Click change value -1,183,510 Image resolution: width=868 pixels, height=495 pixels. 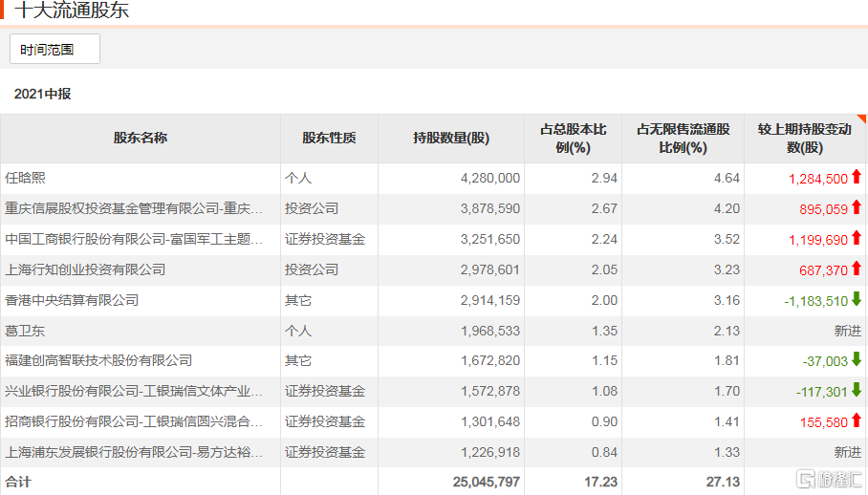pos(816,301)
